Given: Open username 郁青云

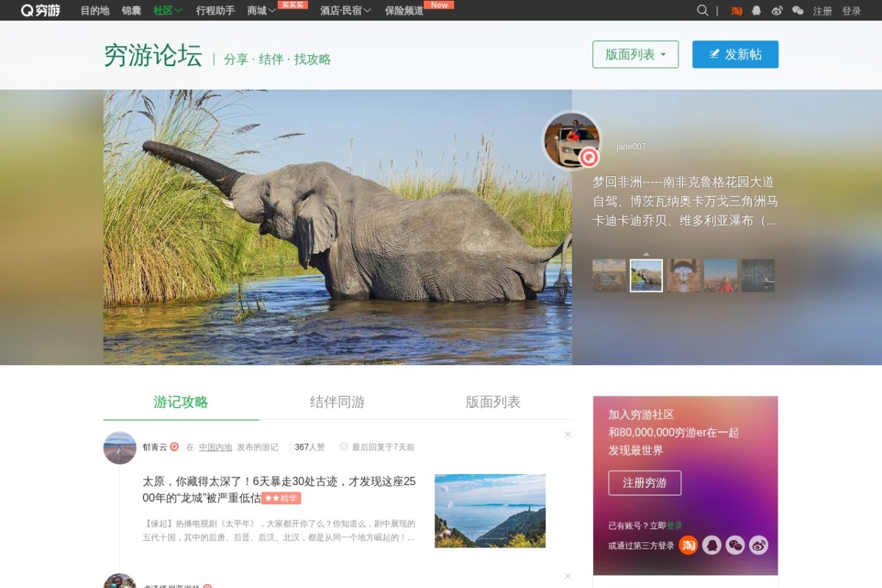Looking at the screenshot, I should coord(155,447).
